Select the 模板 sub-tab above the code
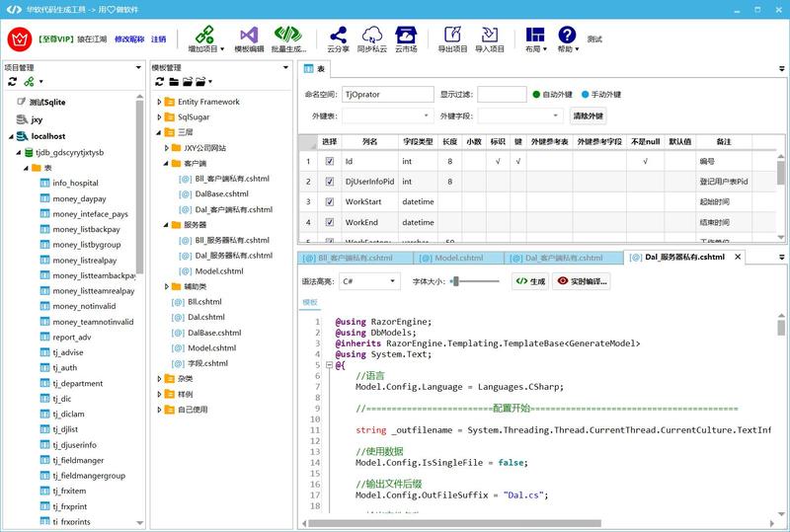Image resolution: width=790 pixels, height=532 pixels. coord(310,302)
